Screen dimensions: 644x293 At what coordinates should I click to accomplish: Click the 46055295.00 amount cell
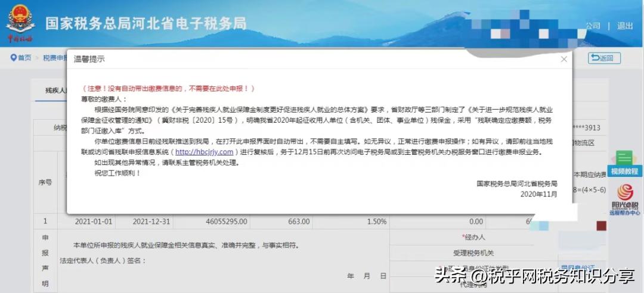212,222
